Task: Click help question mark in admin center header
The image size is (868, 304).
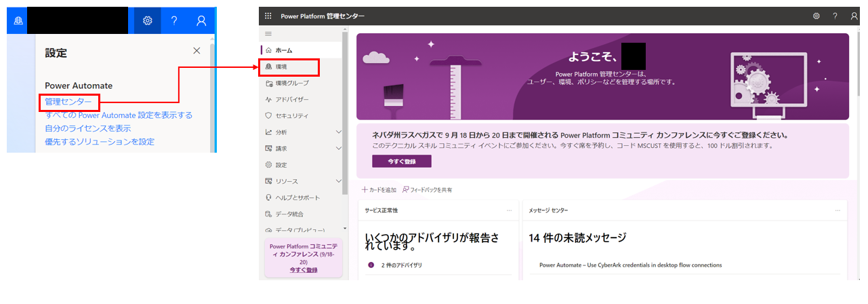Action: click(835, 16)
